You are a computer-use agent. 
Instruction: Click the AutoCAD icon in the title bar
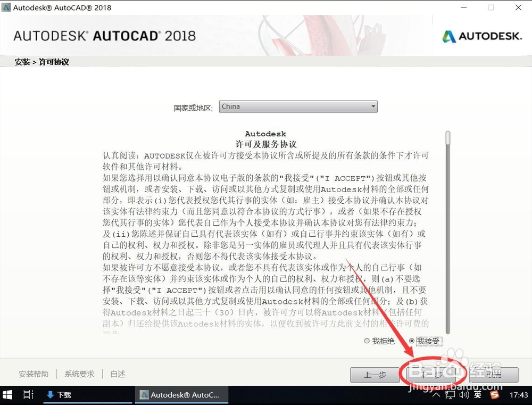(6, 7)
